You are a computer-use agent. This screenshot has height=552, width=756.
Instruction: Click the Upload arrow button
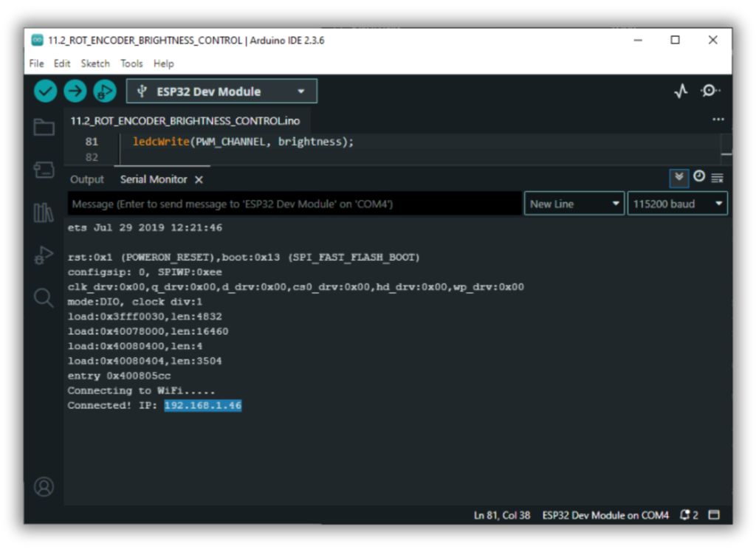point(75,91)
